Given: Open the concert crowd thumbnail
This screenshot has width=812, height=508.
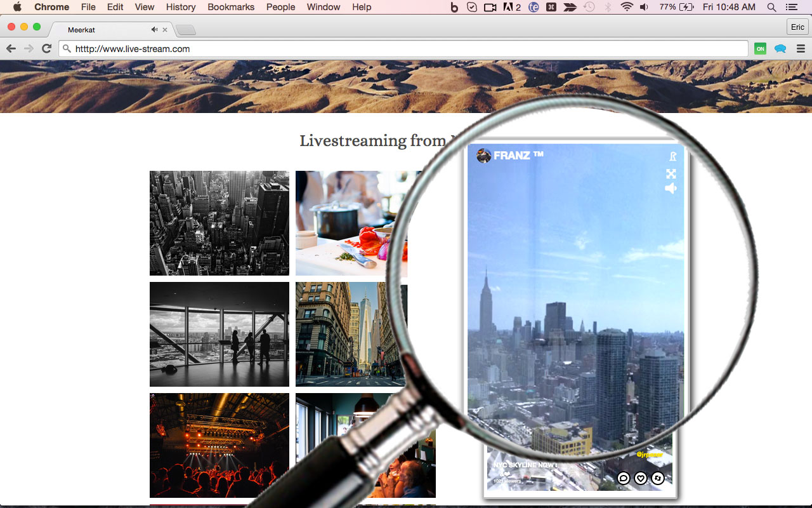Looking at the screenshot, I should tap(219, 445).
